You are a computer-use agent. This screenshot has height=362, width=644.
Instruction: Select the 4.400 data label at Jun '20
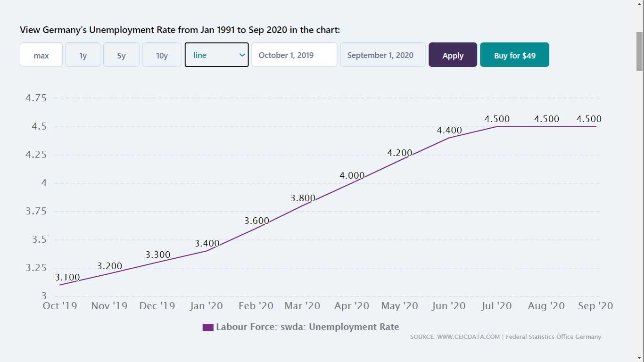point(449,130)
